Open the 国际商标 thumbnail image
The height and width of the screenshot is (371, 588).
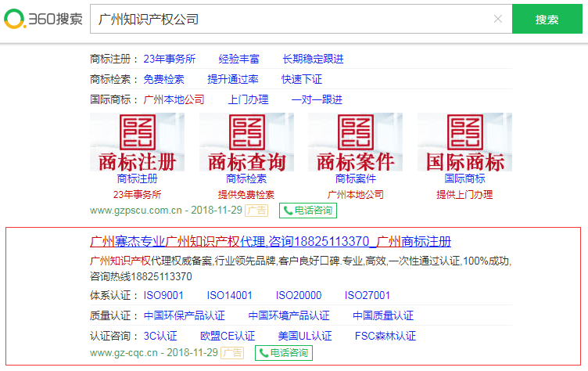pos(464,142)
